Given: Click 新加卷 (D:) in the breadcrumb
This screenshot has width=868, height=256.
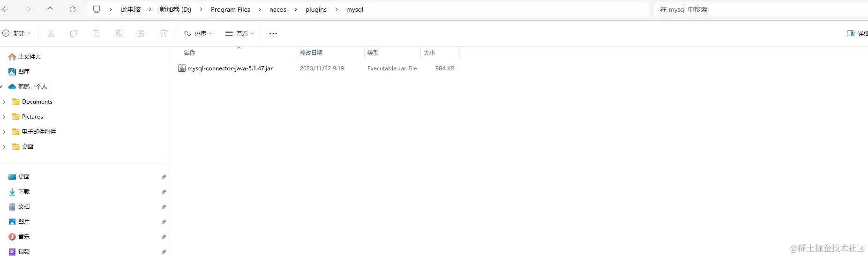Looking at the screenshot, I should click(x=175, y=9).
